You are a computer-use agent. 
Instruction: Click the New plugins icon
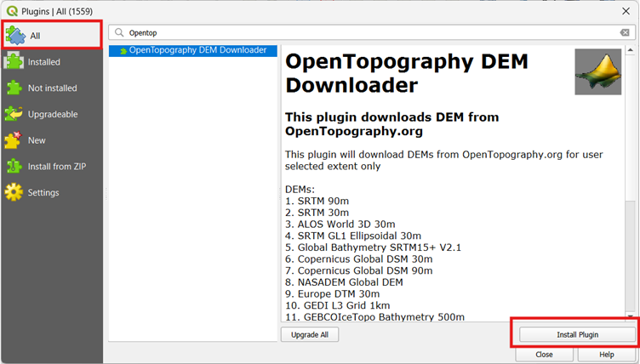pos(14,140)
